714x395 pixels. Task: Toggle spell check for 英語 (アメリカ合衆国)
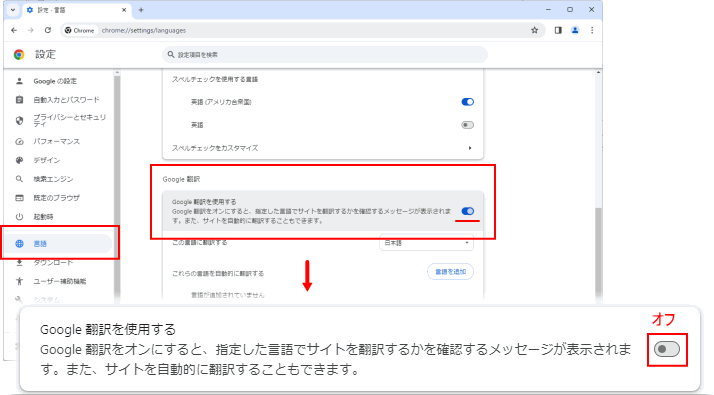click(468, 102)
